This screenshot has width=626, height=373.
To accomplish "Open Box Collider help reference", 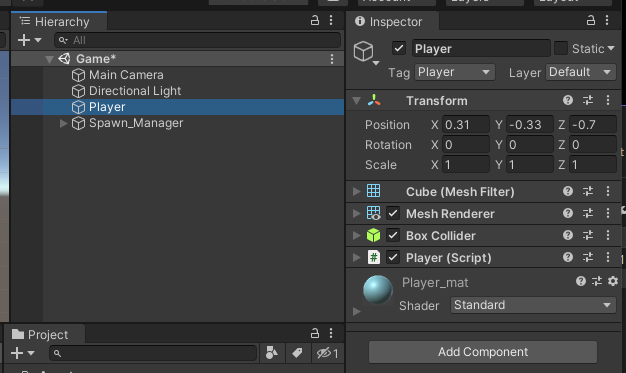I will [x=568, y=235].
